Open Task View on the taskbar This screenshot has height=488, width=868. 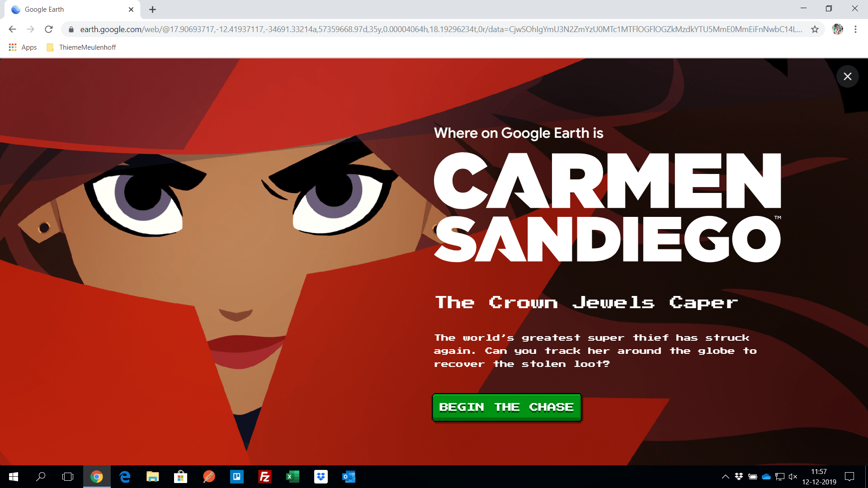click(x=68, y=477)
